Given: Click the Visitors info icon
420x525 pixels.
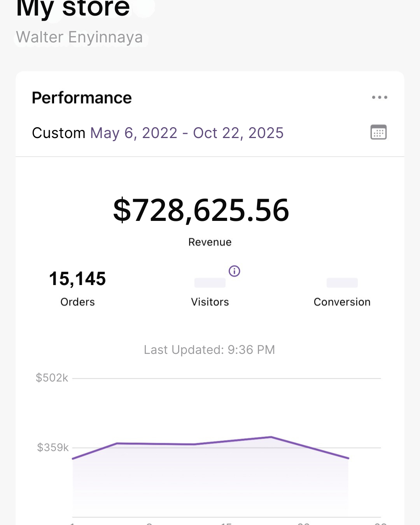Looking at the screenshot, I should click(234, 271).
